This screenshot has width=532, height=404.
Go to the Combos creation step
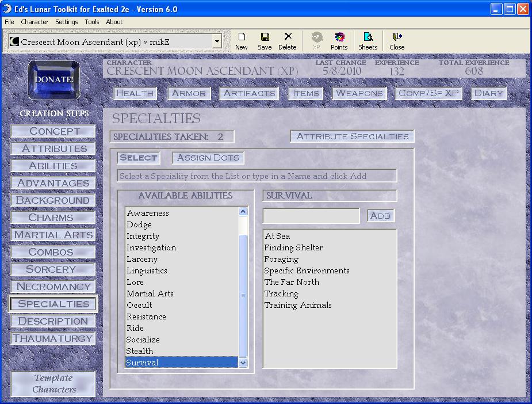53,252
